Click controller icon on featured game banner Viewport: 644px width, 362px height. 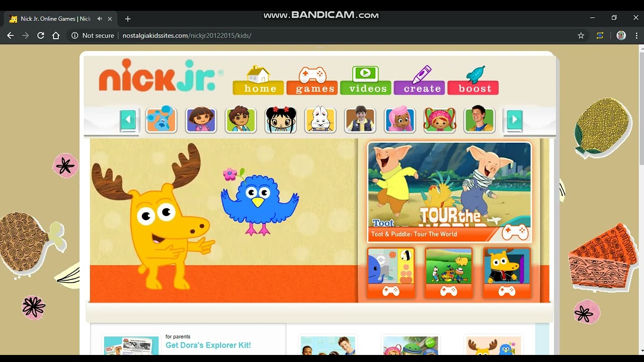pos(515,232)
